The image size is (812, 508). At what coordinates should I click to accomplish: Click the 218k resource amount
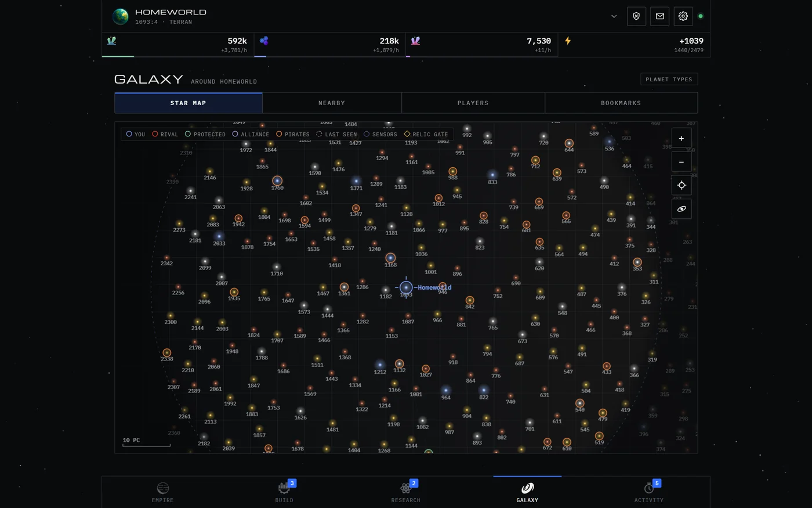(389, 41)
